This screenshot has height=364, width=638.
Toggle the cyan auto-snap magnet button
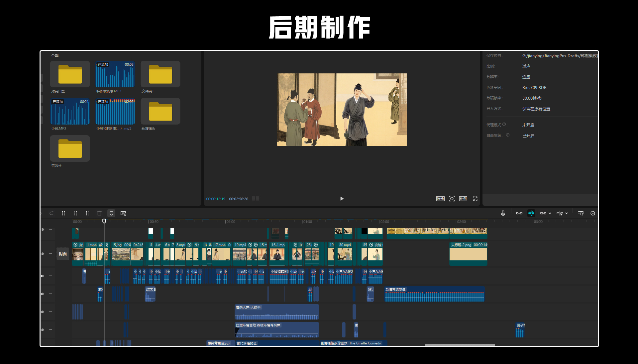coord(531,213)
